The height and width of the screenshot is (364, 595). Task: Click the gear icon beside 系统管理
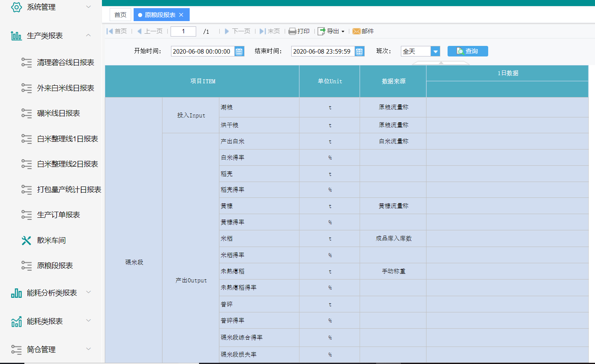[16, 7]
